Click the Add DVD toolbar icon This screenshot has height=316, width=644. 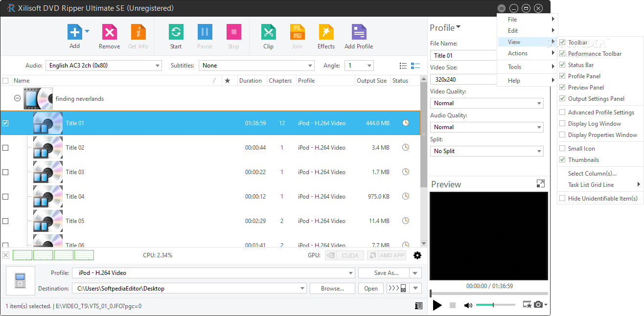75,32
